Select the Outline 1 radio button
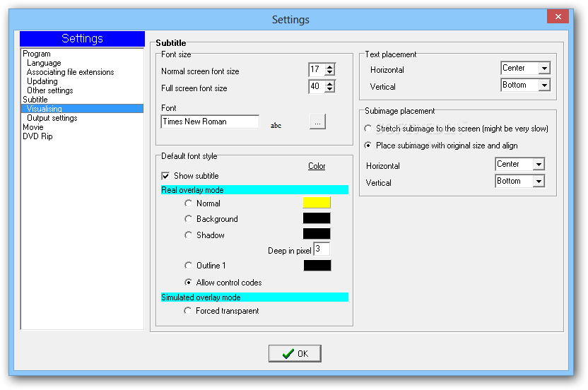This screenshot has height=390, width=588. coord(188,266)
